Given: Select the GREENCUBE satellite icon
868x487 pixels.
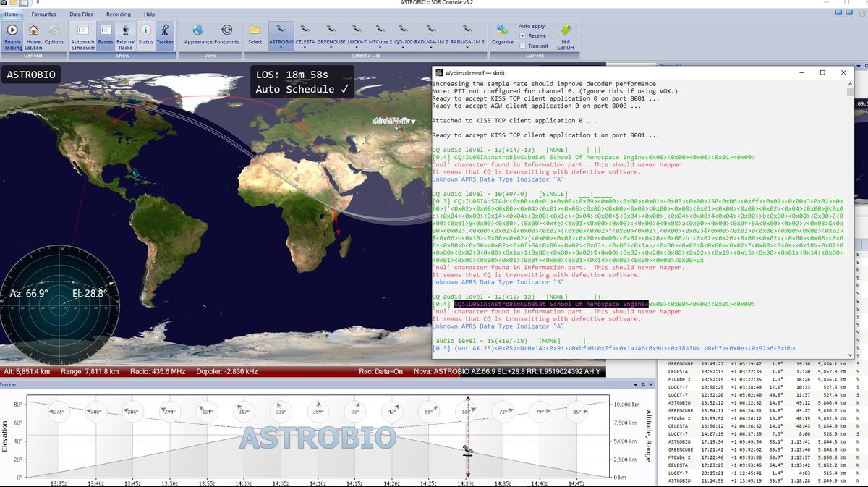Looking at the screenshot, I should (x=331, y=29).
